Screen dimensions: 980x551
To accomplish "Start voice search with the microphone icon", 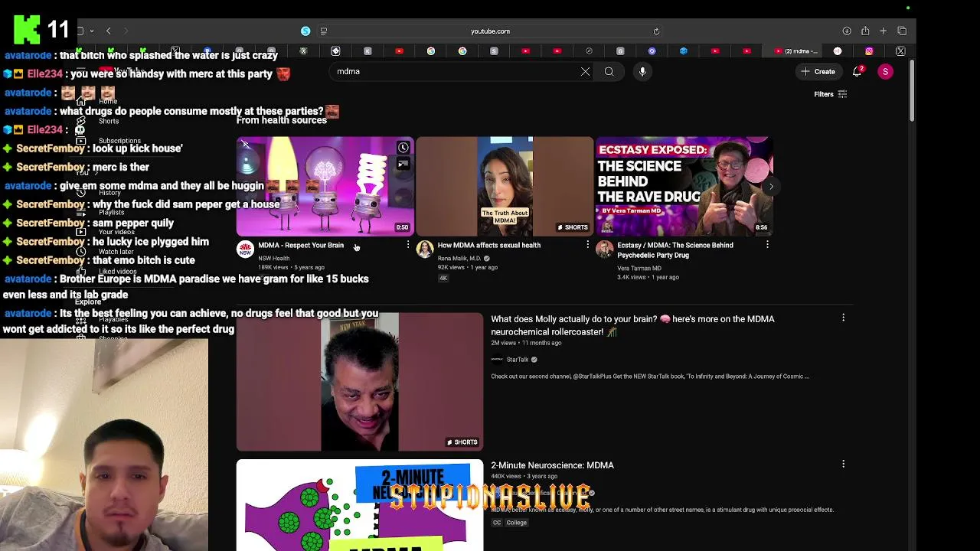I will click(x=642, y=71).
